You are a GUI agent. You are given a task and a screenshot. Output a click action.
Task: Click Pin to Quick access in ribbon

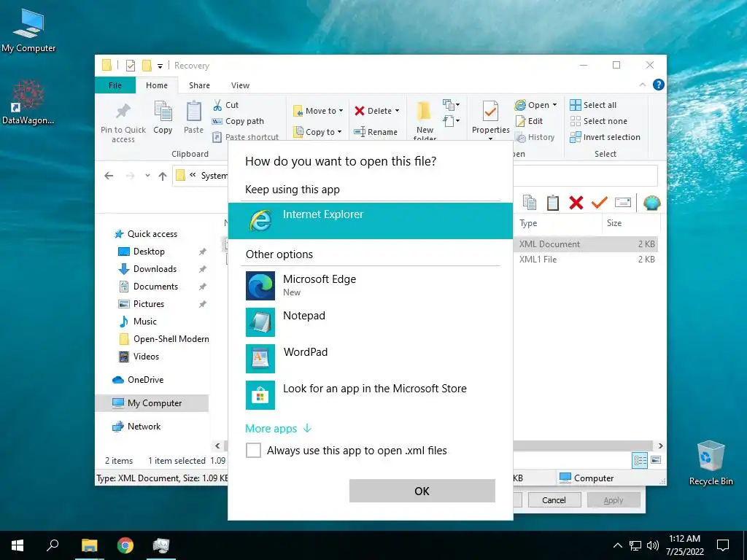(123, 122)
